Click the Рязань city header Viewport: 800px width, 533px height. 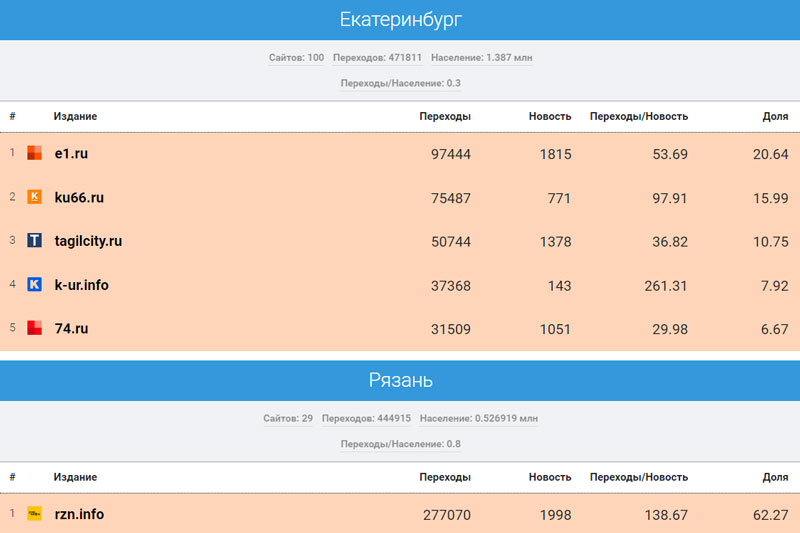pyautogui.click(x=400, y=381)
